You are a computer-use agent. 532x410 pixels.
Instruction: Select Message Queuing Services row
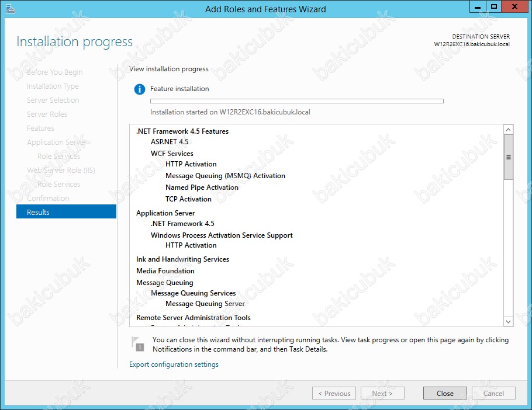pos(194,293)
